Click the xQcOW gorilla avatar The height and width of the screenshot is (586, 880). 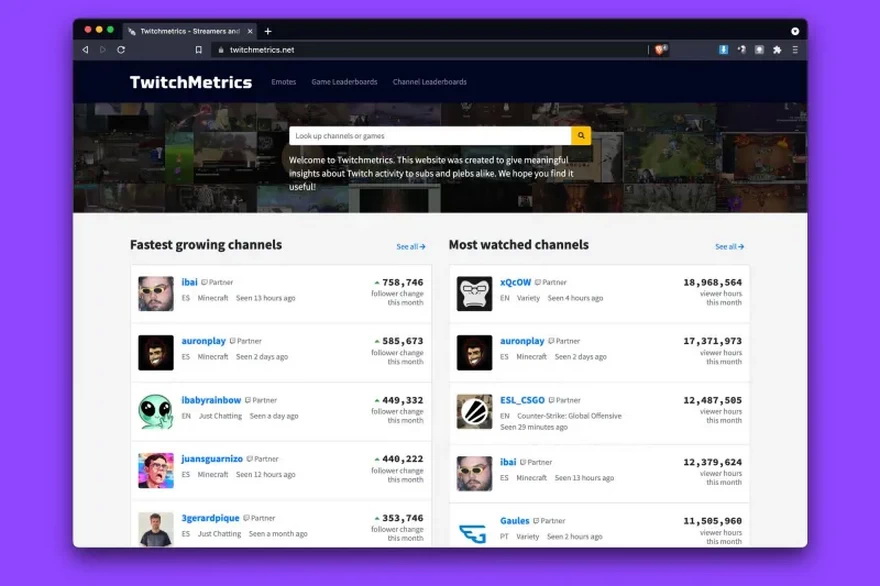point(474,294)
